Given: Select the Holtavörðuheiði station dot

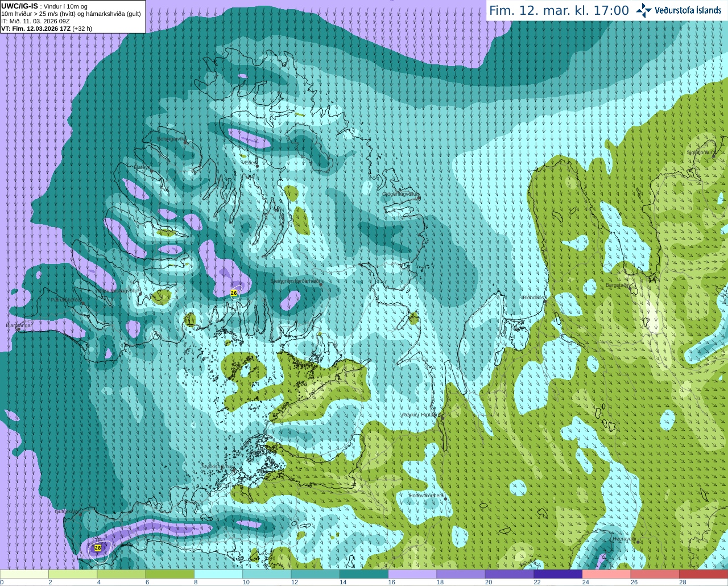Looking at the screenshot, I should [446, 499].
